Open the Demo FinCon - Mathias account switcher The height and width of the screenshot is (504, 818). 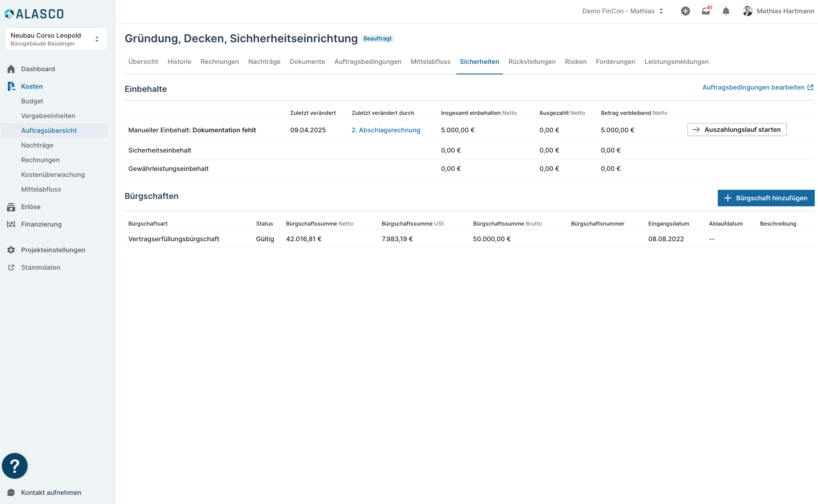(623, 11)
